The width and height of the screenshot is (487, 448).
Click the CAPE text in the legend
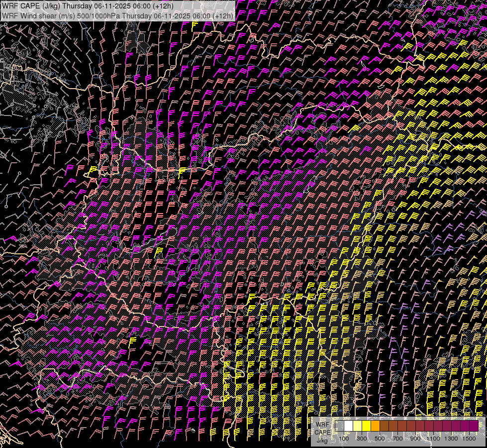(322, 432)
